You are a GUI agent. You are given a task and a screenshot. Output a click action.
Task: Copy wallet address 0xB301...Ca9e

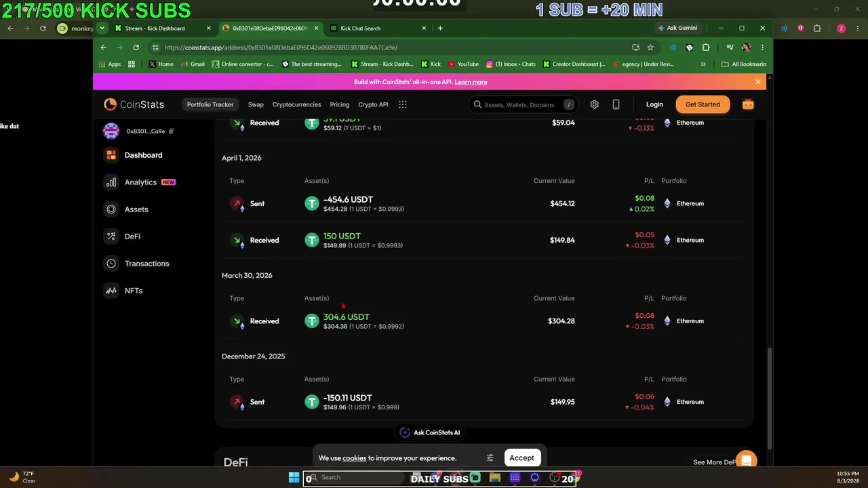[171, 131]
